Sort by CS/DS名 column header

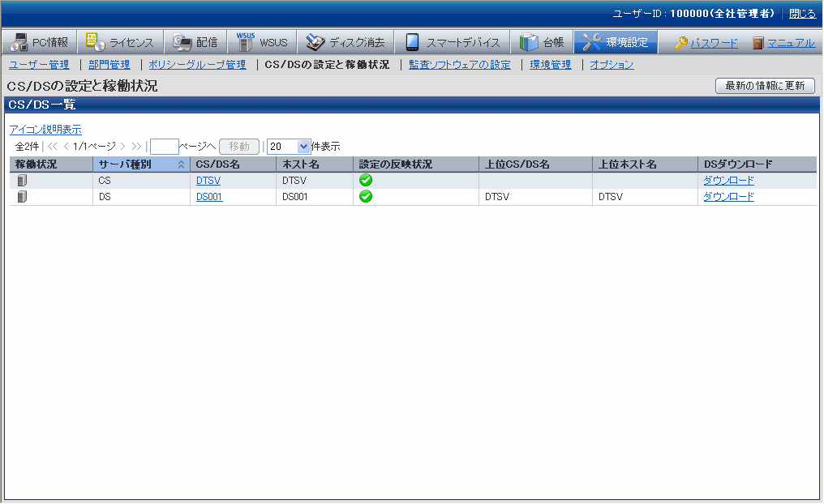coord(233,164)
